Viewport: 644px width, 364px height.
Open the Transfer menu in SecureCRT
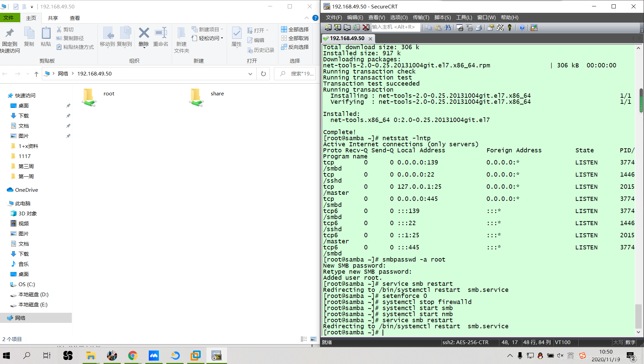421,18
